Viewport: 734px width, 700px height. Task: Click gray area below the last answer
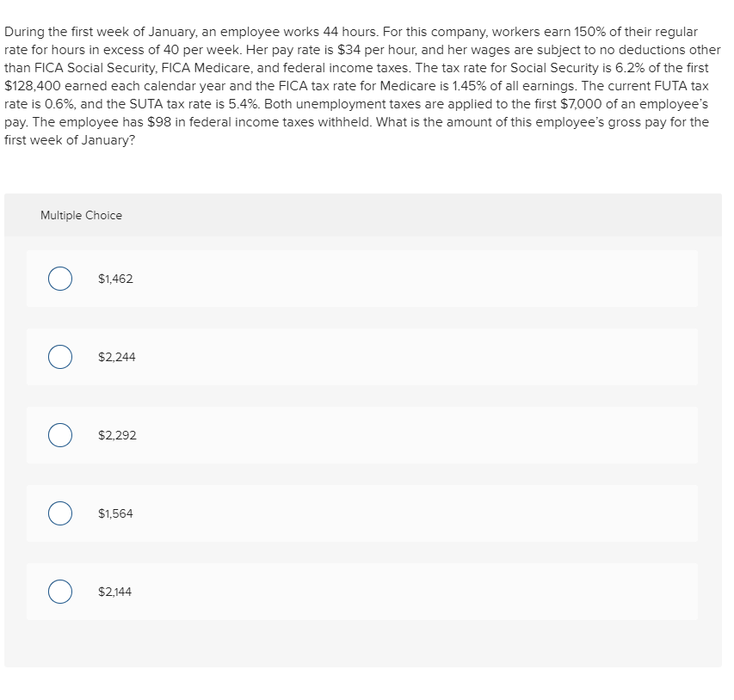pyautogui.click(x=363, y=644)
